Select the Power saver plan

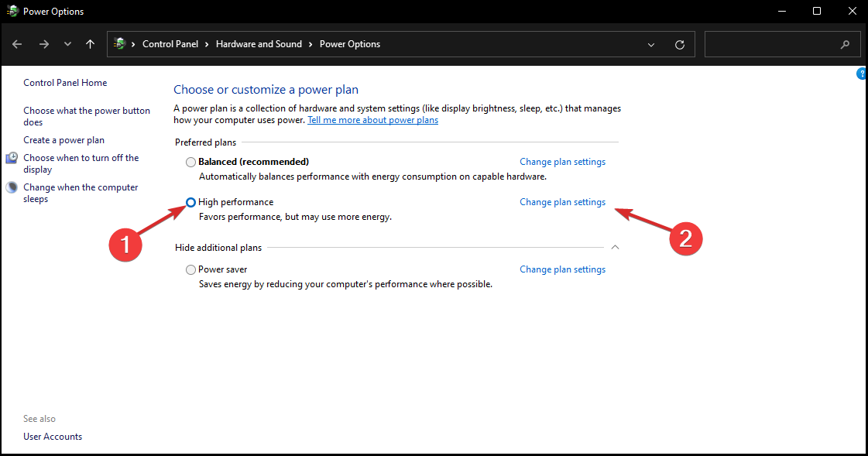click(190, 270)
